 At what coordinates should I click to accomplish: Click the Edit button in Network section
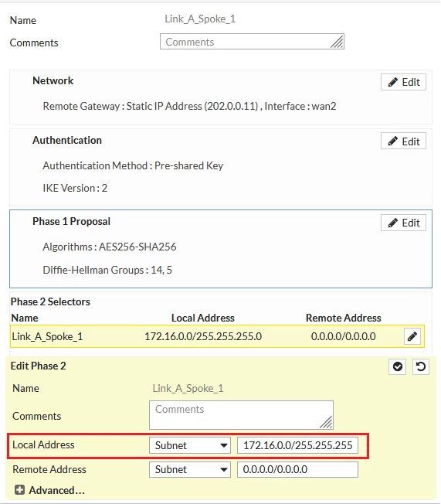click(403, 82)
